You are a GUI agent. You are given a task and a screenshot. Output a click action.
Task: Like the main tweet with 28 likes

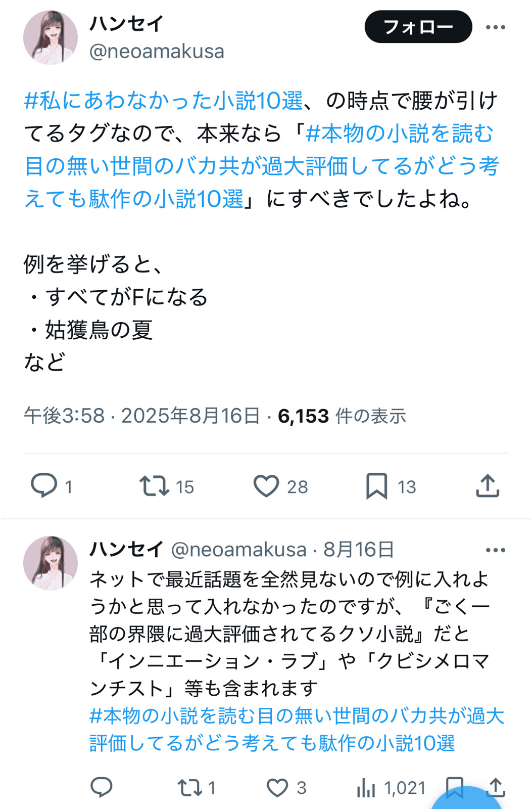[266, 486]
